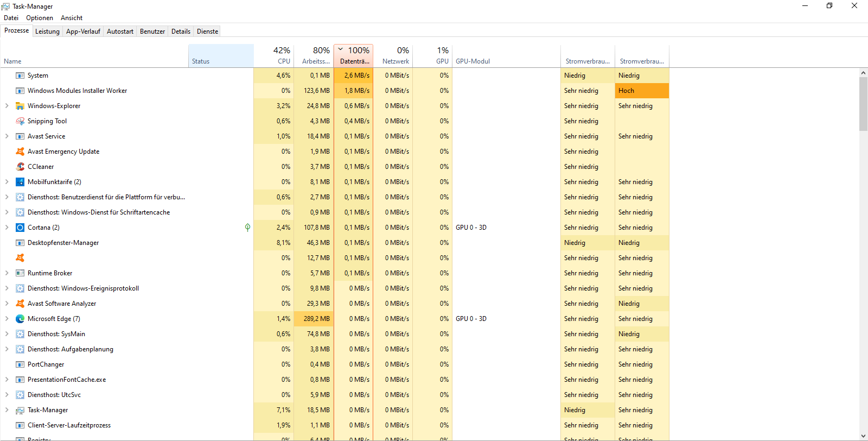
Task: Expand Diensthost: SysMain entry
Action: pos(7,334)
